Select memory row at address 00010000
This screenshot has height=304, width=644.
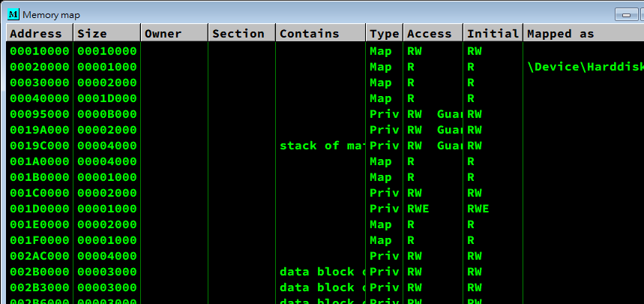click(40, 51)
